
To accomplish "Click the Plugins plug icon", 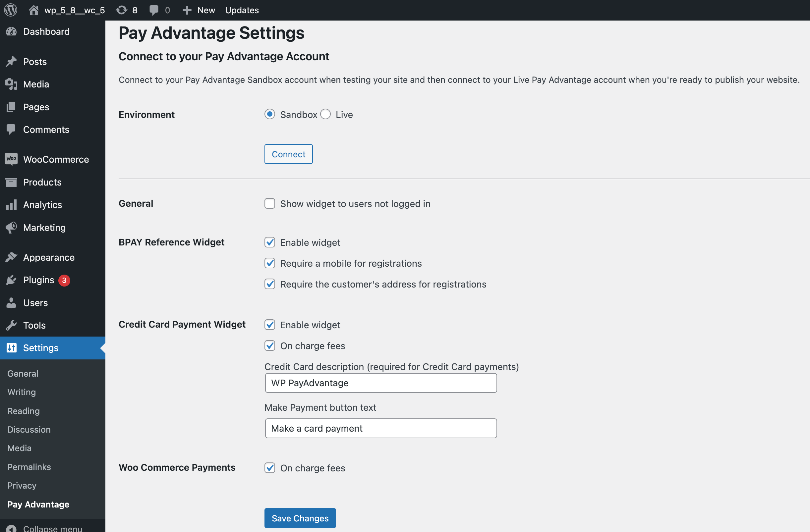I will [x=11, y=280].
